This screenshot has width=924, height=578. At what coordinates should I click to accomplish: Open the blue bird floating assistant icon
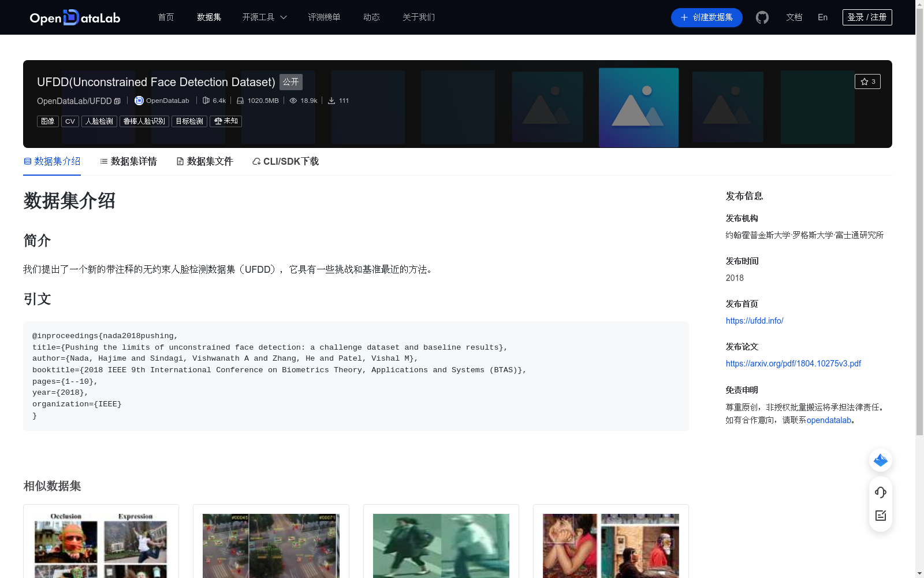point(881,460)
